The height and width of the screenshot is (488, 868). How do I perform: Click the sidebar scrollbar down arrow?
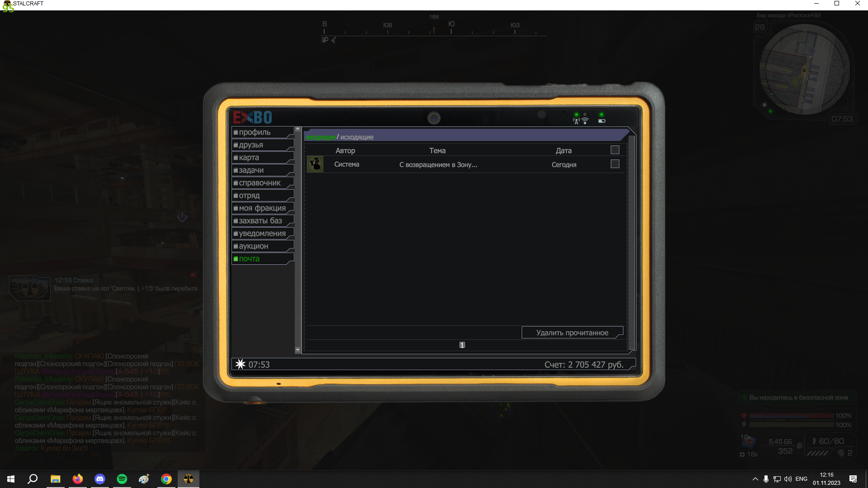coord(297,350)
